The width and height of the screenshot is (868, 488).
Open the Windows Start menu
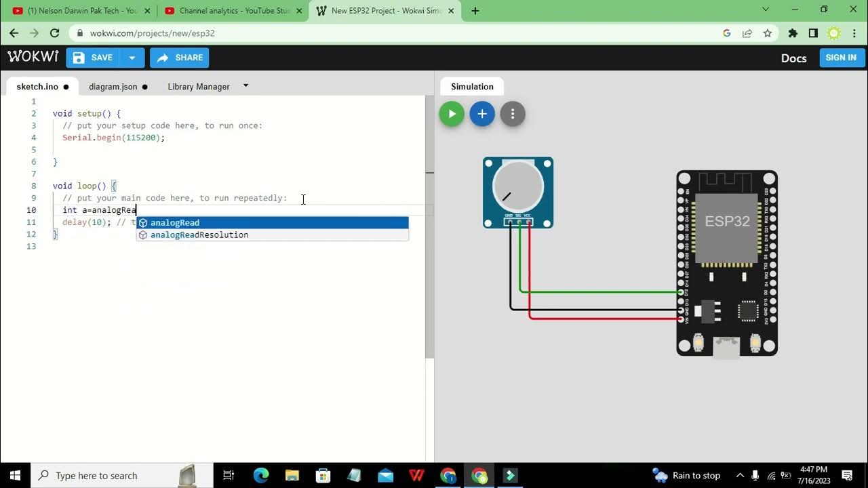click(16, 475)
